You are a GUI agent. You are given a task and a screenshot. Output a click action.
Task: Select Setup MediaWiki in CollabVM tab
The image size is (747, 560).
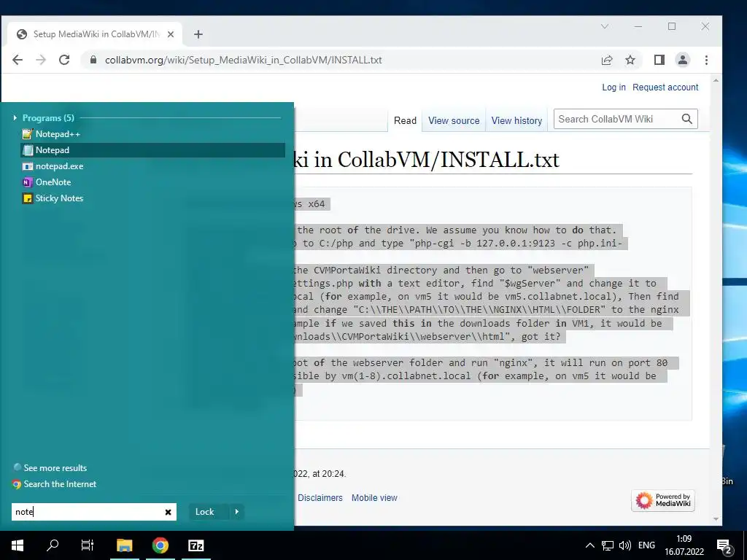point(95,34)
